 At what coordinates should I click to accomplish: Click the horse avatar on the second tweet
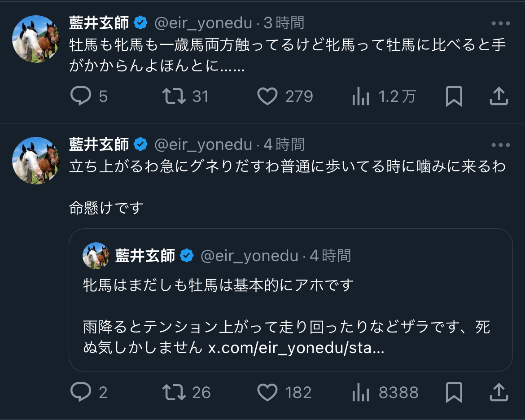click(x=36, y=160)
